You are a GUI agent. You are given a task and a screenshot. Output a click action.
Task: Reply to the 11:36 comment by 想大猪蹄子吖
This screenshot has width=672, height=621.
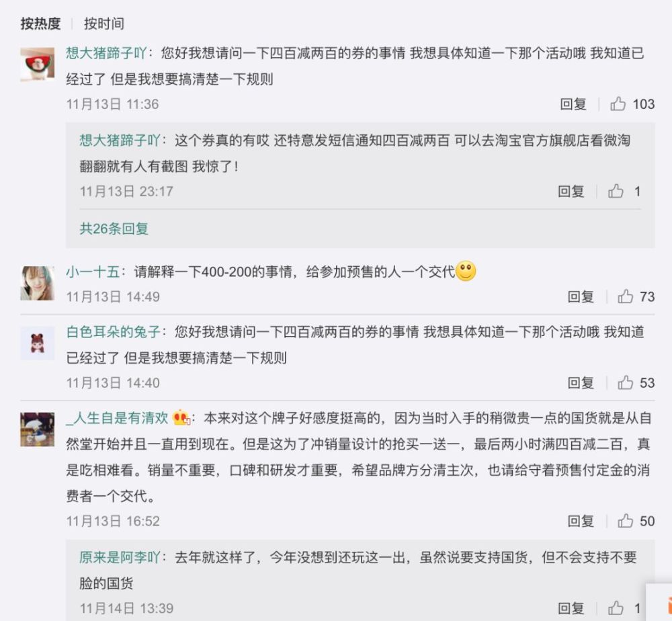[x=573, y=103]
